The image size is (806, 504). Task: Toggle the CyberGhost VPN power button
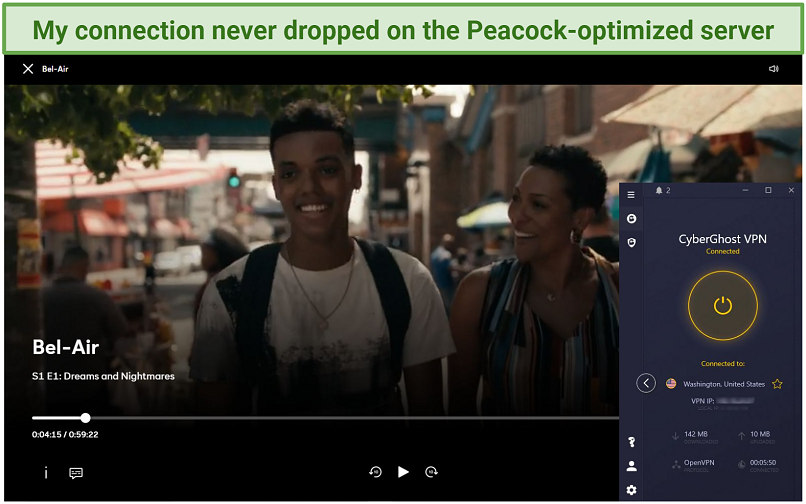pos(722,305)
